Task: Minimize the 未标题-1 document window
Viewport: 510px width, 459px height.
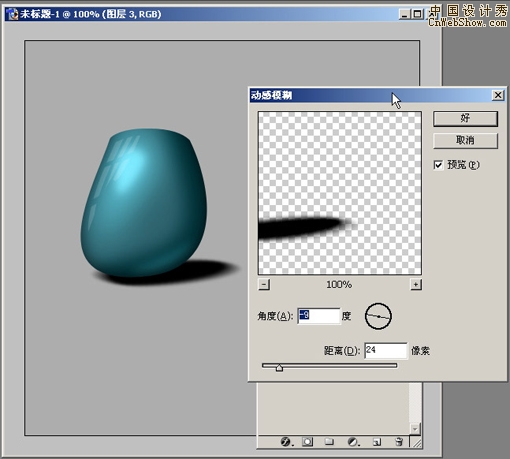Action: click(405, 14)
